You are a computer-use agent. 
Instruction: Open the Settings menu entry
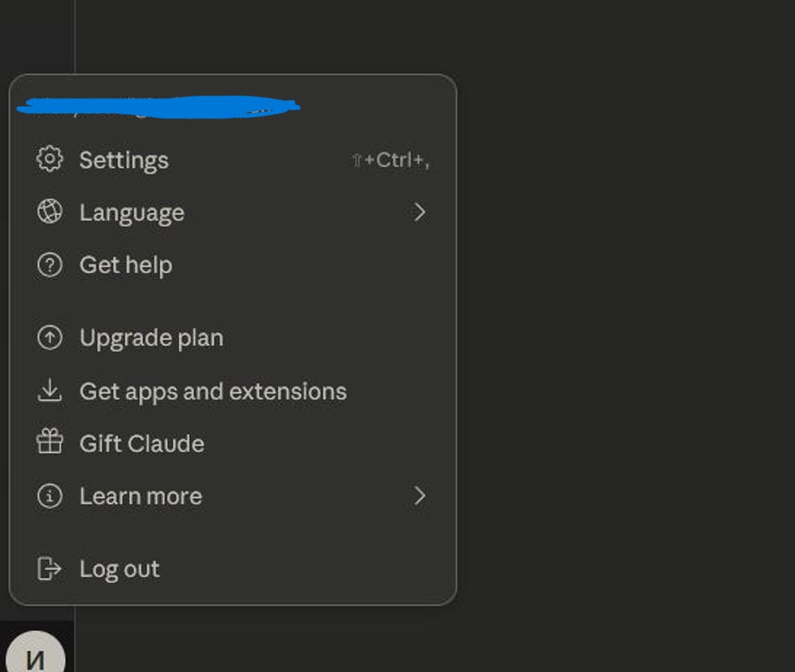pos(124,160)
